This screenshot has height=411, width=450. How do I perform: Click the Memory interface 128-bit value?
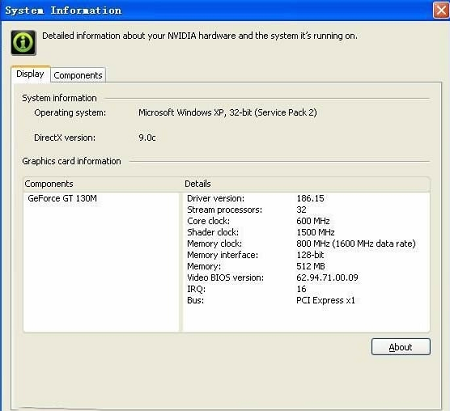tap(310, 255)
